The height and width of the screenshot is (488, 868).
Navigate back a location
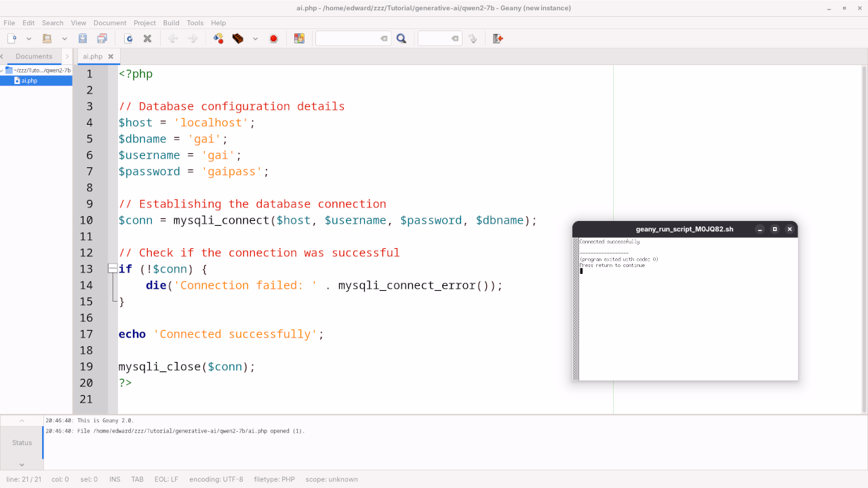click(x=173, y=39)
